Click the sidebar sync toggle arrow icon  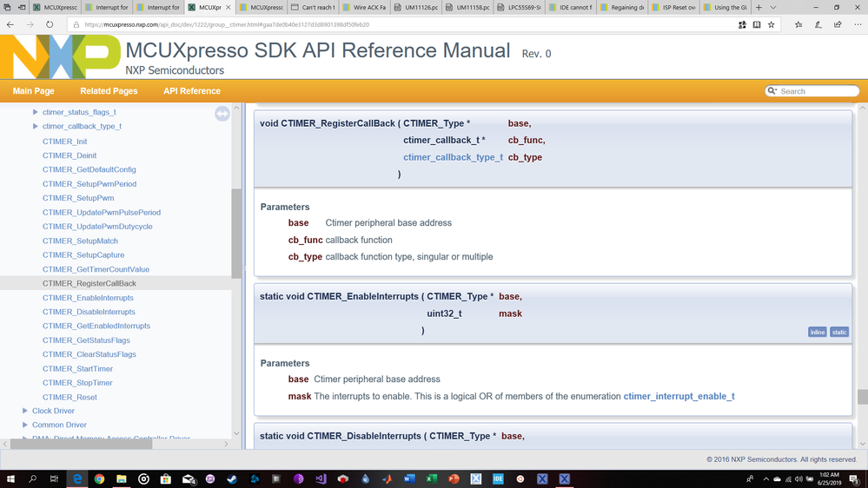[222, 114]
